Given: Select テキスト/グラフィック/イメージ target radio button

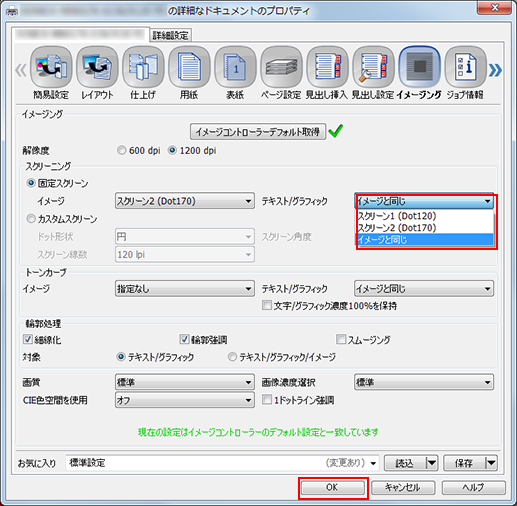Looking at the screenshot, I should coord(282,357).
